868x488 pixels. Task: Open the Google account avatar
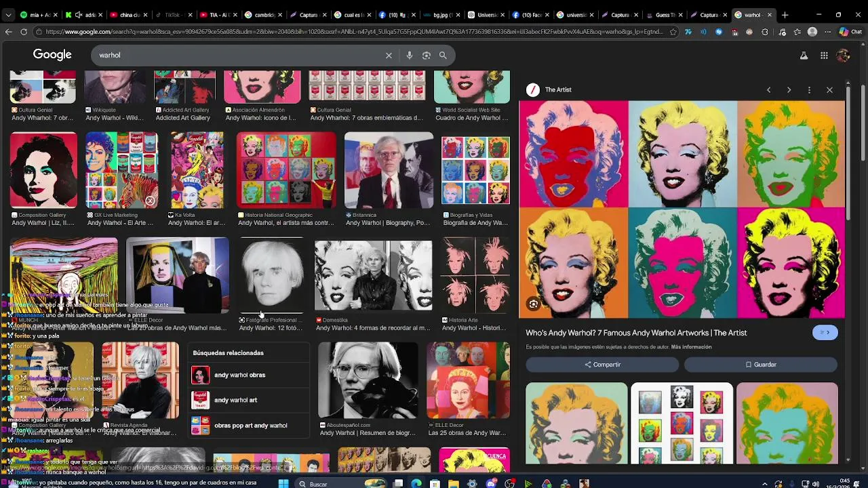click(843, 56)
